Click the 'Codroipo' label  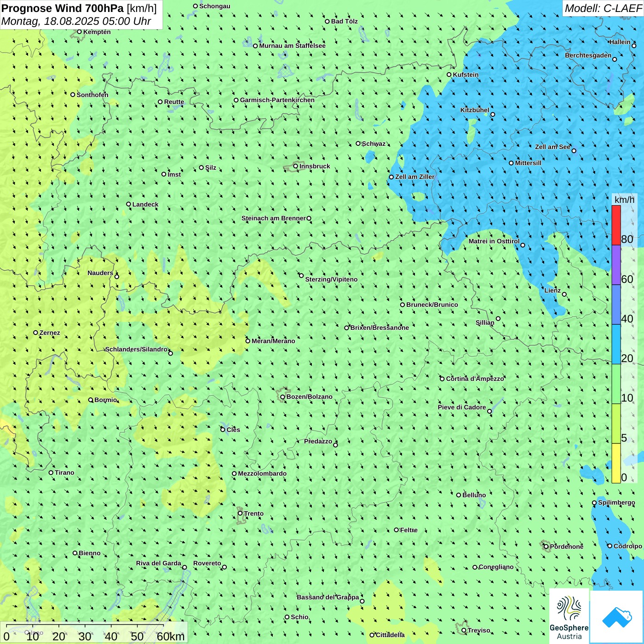tap(628, 546)
